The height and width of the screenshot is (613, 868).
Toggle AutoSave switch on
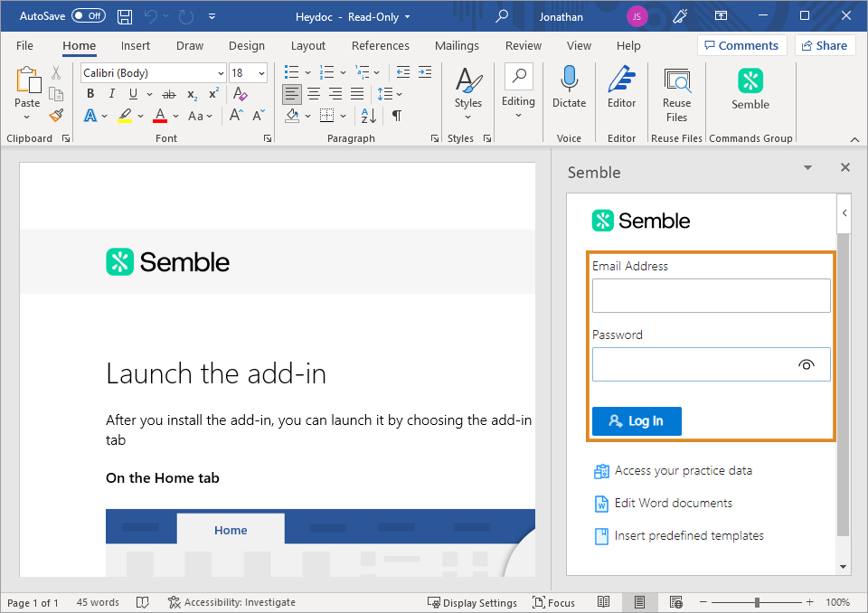[x=89, y=16]
